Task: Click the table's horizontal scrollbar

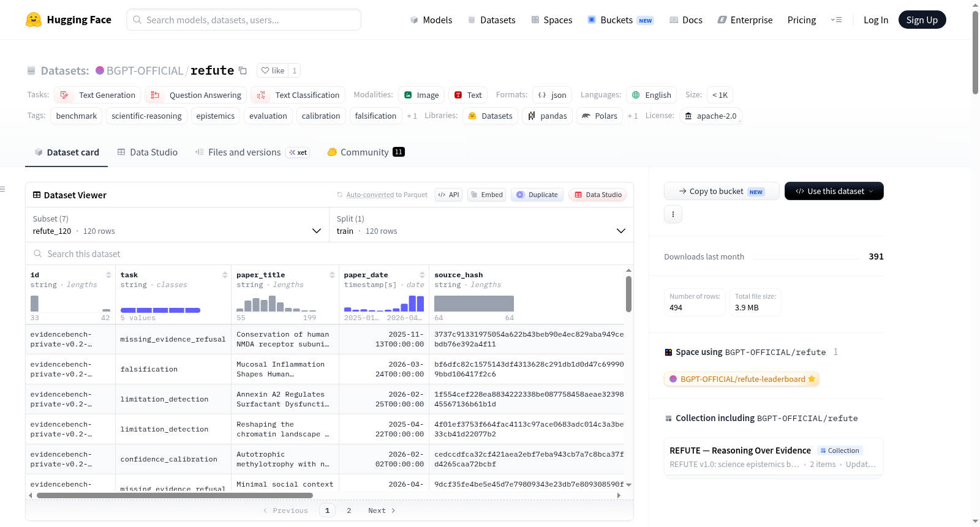Action: tap(175, 495)
